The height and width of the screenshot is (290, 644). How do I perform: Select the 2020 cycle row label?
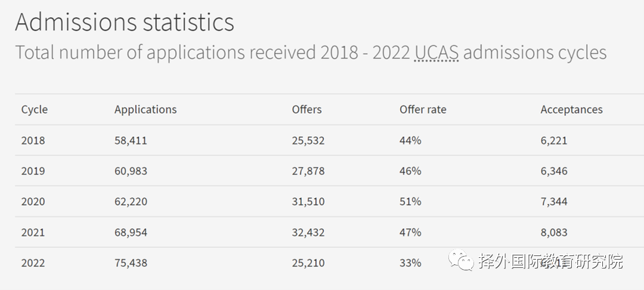tap(33, 202)
